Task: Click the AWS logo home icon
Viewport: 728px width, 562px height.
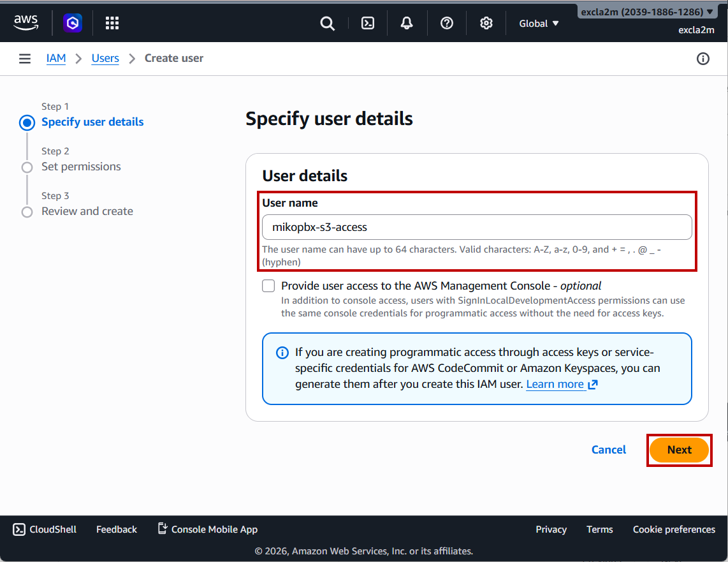Action: [x=25, y=24]
